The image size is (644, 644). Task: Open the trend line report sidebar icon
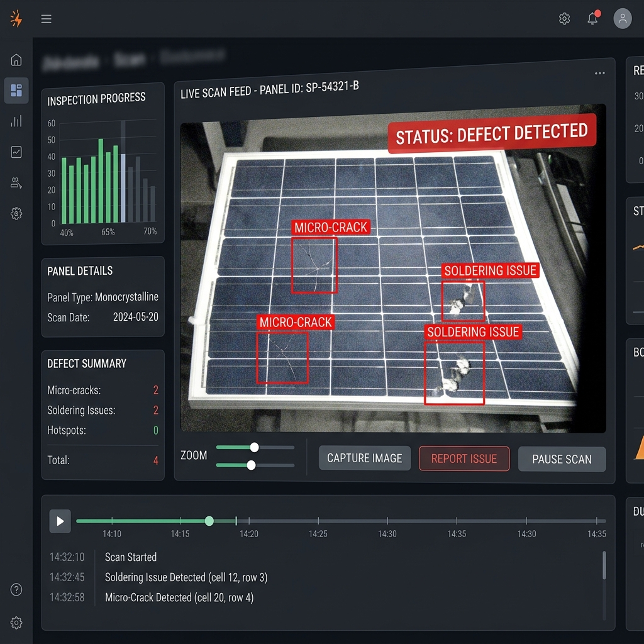(16, 152)
